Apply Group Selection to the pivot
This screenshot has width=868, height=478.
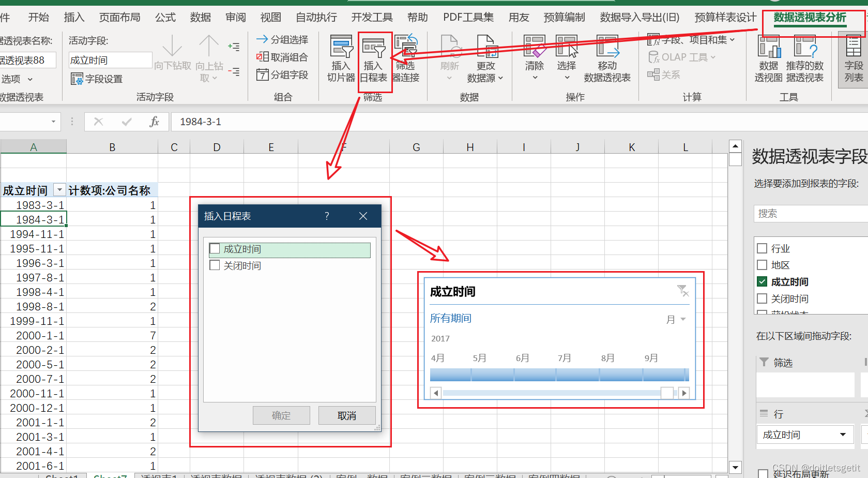[282, 39]
